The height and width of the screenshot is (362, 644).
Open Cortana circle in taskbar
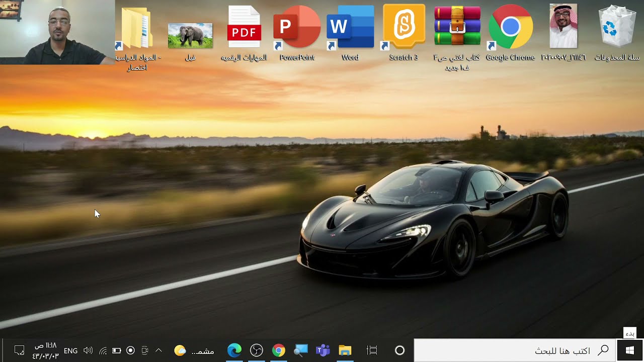pos(399,350)
